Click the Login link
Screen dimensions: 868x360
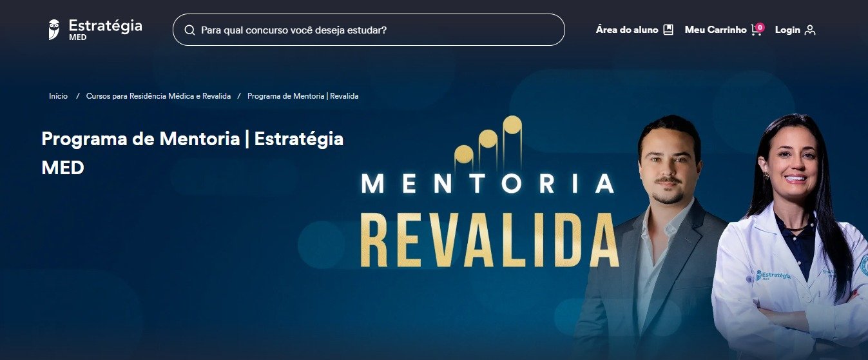787,30
